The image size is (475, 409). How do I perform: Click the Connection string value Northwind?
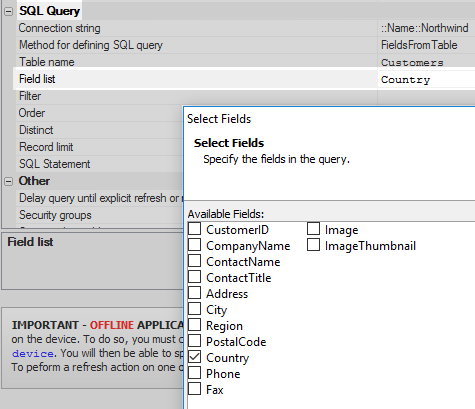pyautogui.click(x=425, y=28)
